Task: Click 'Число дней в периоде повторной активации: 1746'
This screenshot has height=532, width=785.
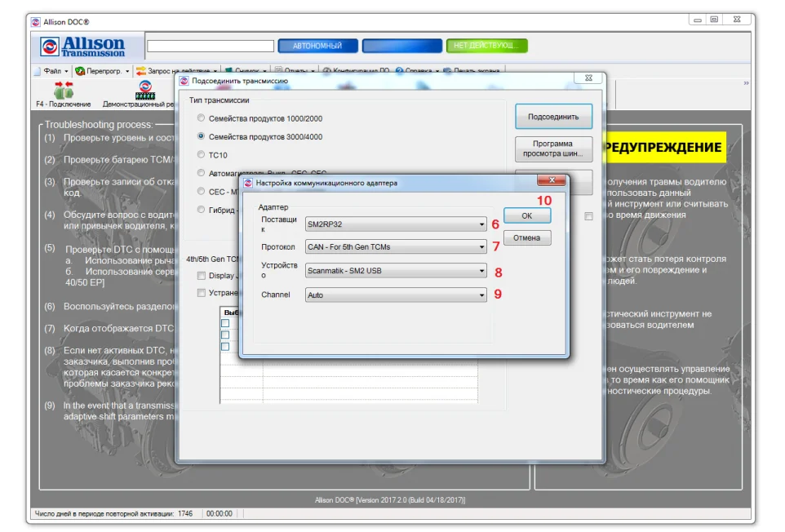Action: coord(113,514)
